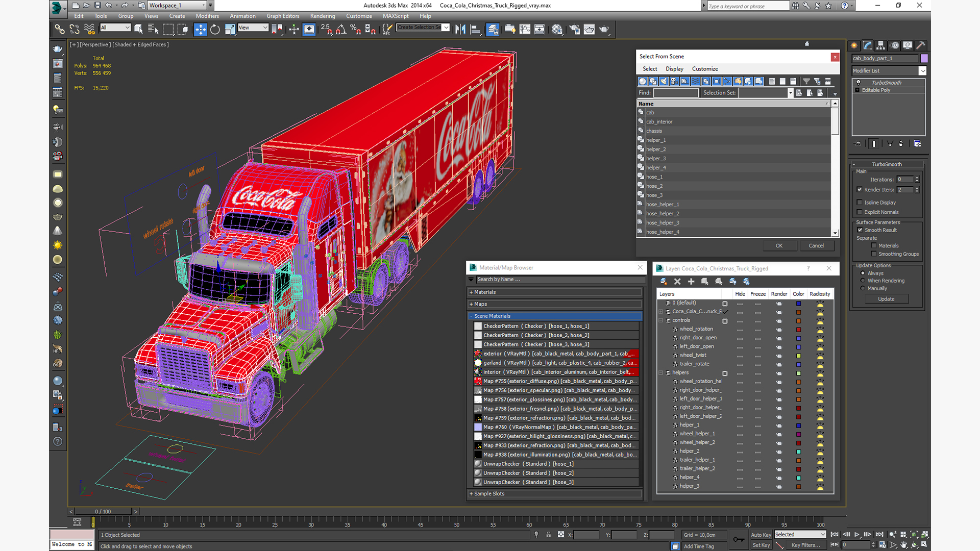Click the TurboSmooth Update button
980x551 pixels.
coord(886,299)
